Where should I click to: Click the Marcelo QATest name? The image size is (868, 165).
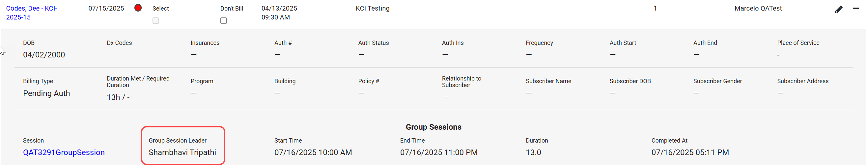pos(758,9)
